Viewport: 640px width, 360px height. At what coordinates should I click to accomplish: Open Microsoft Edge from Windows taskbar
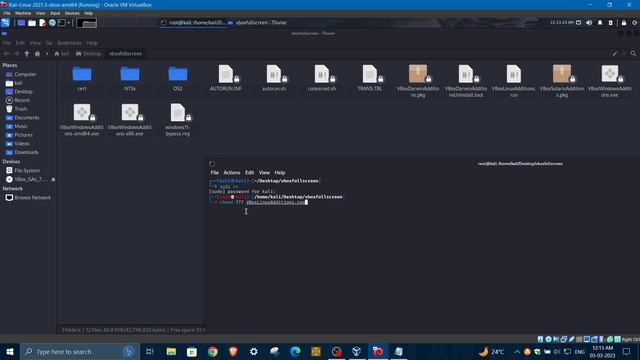point(295,351)
